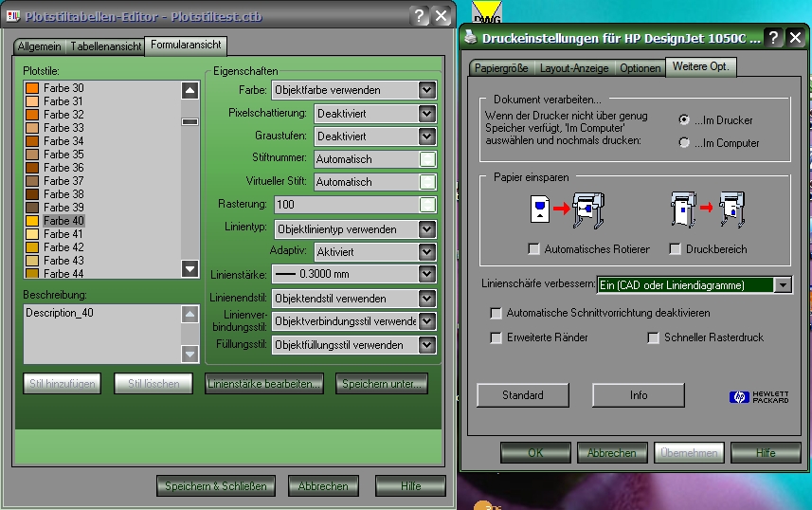
Task: Click Hilfe in Plotstiltabellen-Editor
Action: [x=410, y=486]
